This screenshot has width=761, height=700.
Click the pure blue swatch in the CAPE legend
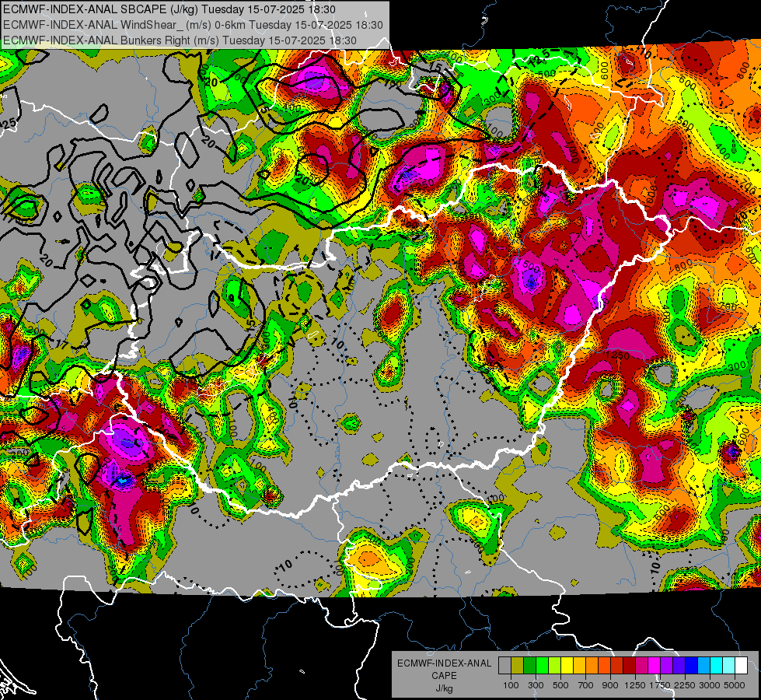[x=692, y=665]
